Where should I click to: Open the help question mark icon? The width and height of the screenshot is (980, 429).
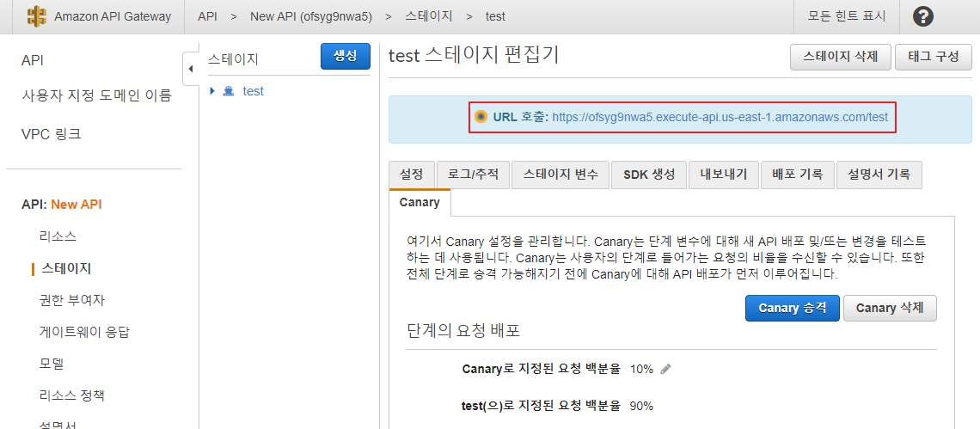(922, 16)
